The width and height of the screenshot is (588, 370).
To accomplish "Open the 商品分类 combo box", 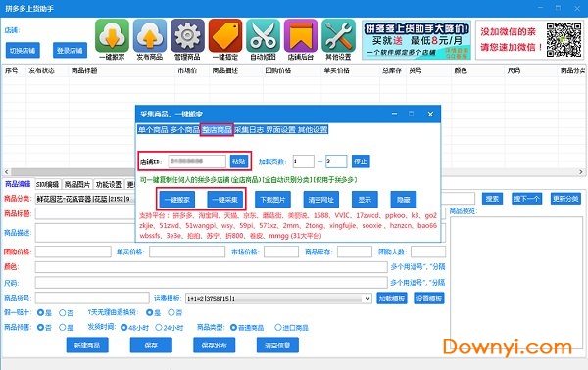I will pos(85,199).
